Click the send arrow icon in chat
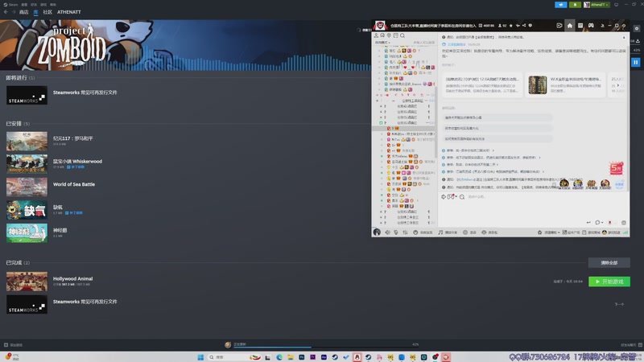644x362 pixels. coord(588,223)
